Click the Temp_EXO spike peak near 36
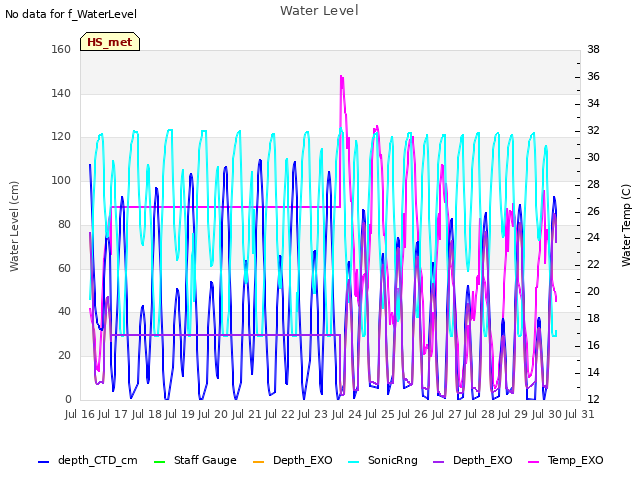The image size is (640, 480). (x=341, y=77)
